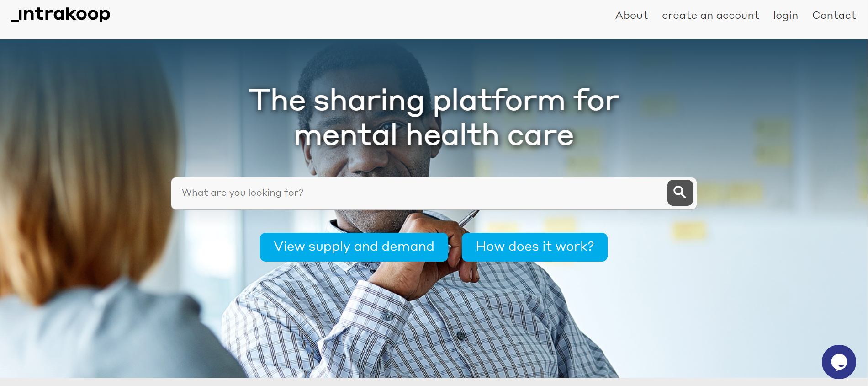The height and width of the screenshot is (386, 868).
Task: Open the login link
Action: [785, 16]
